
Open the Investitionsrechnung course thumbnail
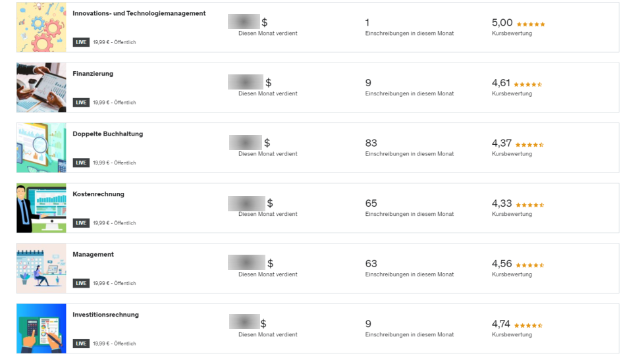click(41, 328)
